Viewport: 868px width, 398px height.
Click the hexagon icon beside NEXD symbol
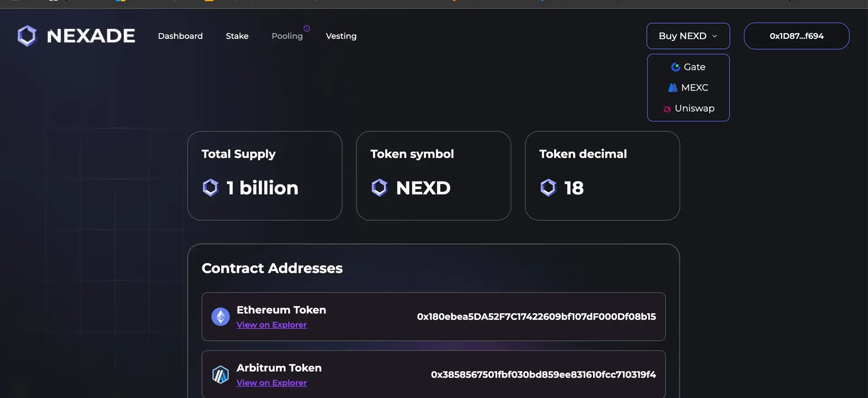pos(379,187)
